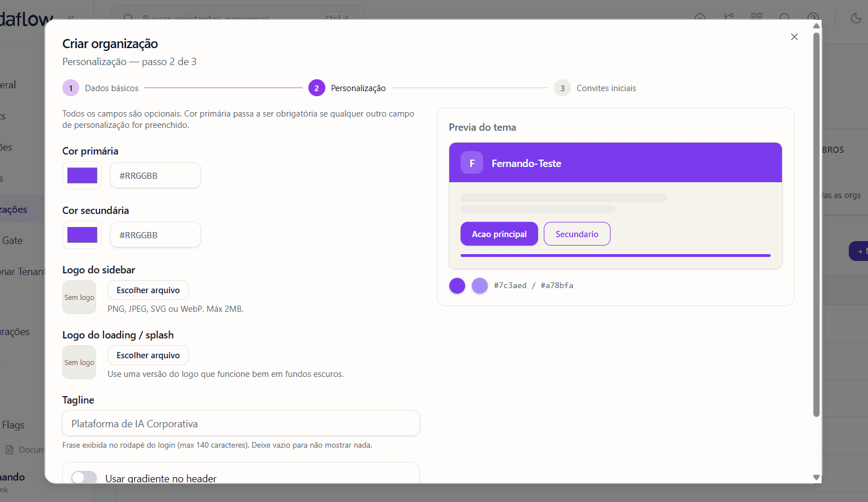Choose a file for Logo do loading / splash
This screenshot has height=502, width=868.
148,355
